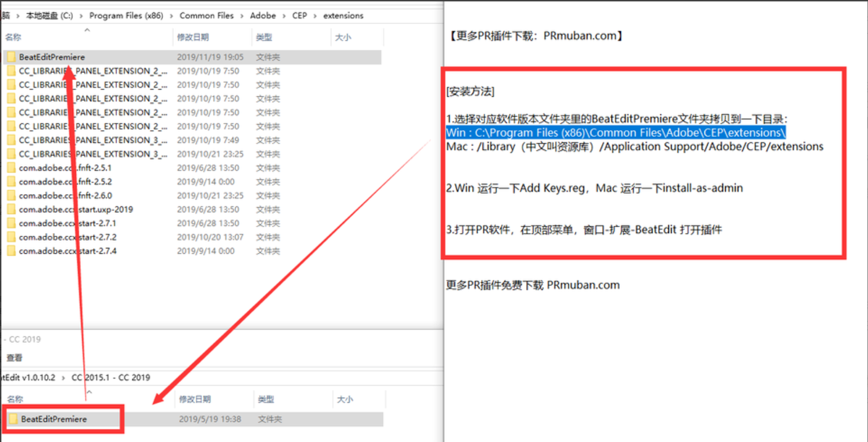Image resolution: width=868 pixels, height=442 pixels.
Task: Sort by 大小 column in lower CC 2019 window
Action: [345, 399]
